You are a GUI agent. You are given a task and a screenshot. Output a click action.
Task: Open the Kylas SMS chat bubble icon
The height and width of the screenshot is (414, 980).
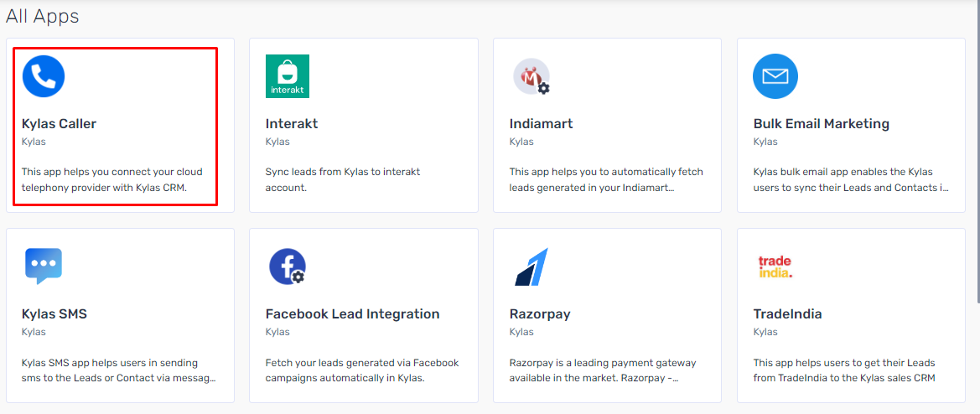click(44, 267)
